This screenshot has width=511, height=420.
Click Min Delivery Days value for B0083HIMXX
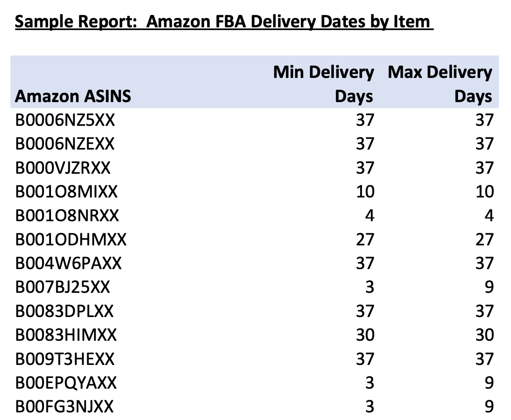pos(365,335)
